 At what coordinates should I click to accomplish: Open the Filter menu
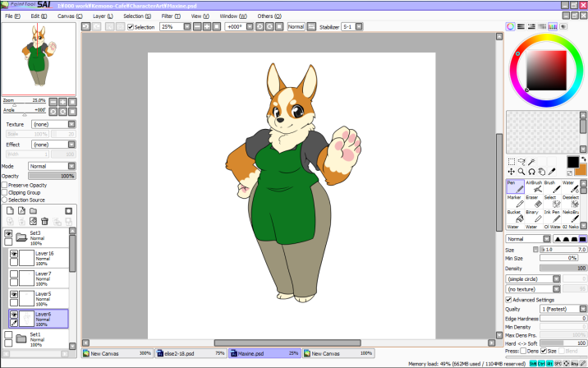(171, 16)
